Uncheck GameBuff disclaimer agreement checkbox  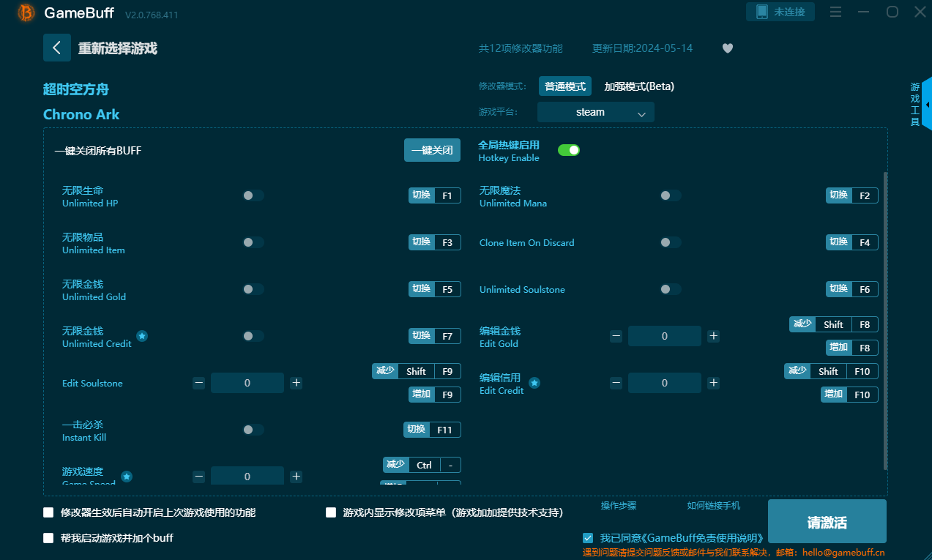588,538
